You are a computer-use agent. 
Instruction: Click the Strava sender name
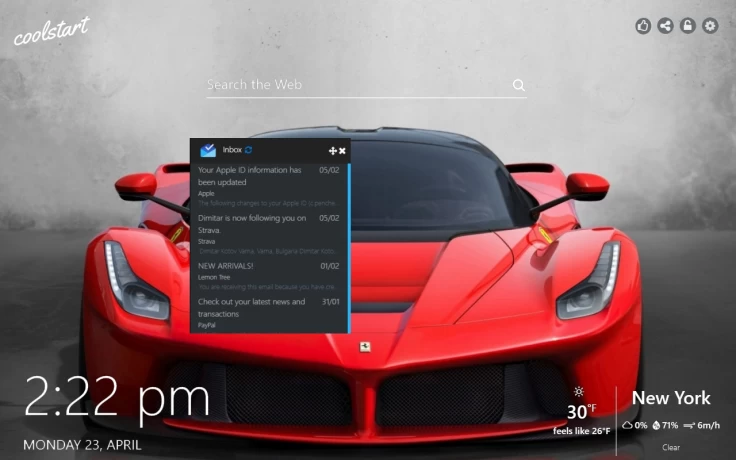207,241
